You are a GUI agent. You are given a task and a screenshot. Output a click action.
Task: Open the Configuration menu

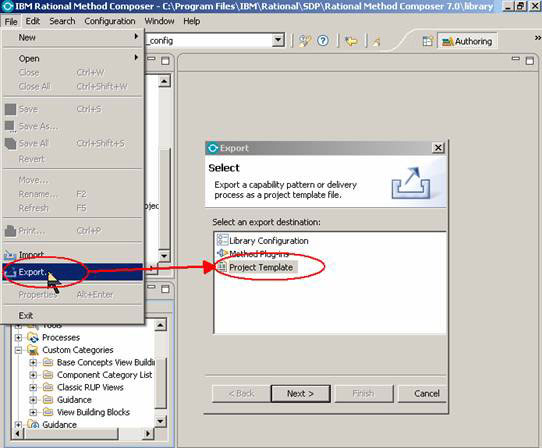(110, 21)
